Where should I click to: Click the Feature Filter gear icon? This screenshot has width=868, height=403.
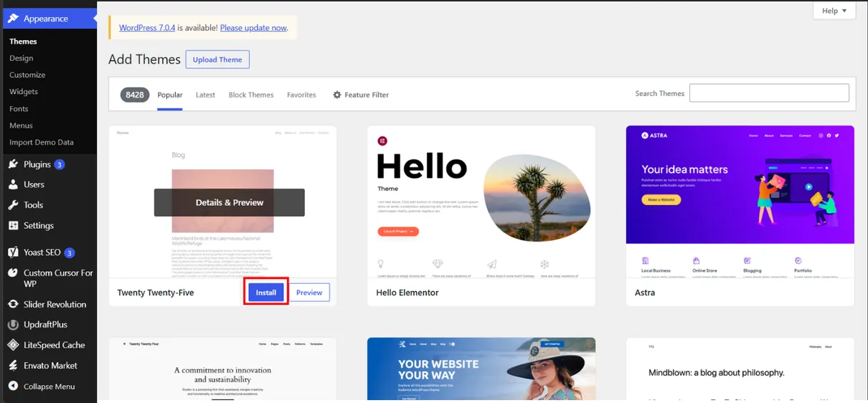pos(337,95)
